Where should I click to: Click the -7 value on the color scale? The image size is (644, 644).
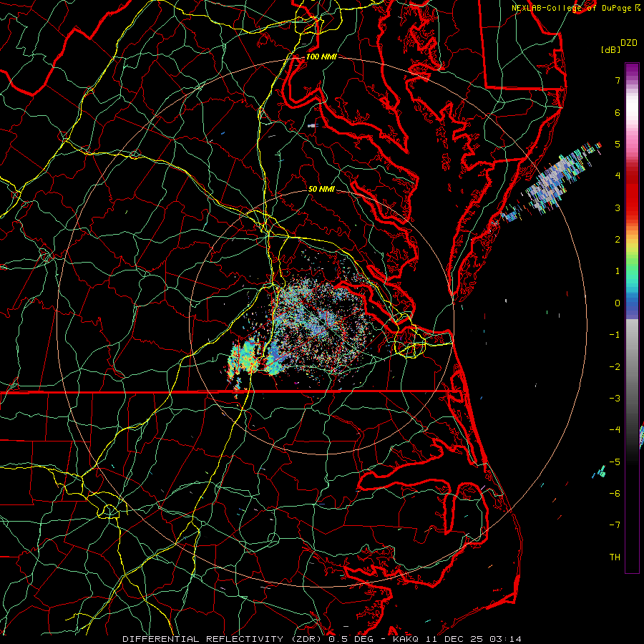tap(615, 525)
